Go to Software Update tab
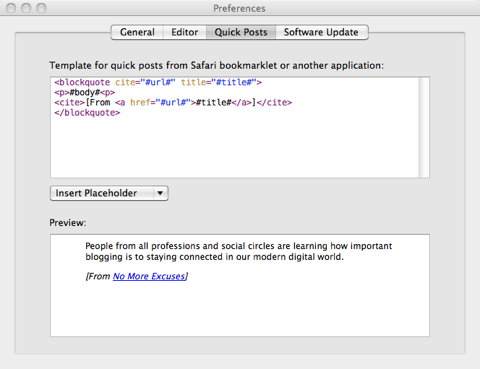The width and height of the screenshot is (480, 369). (321, 32)
